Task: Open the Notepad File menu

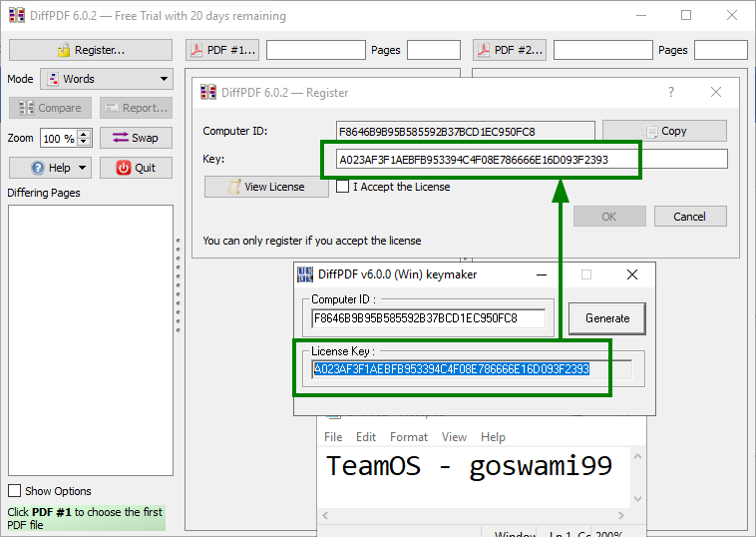Action: pos(333,437)
